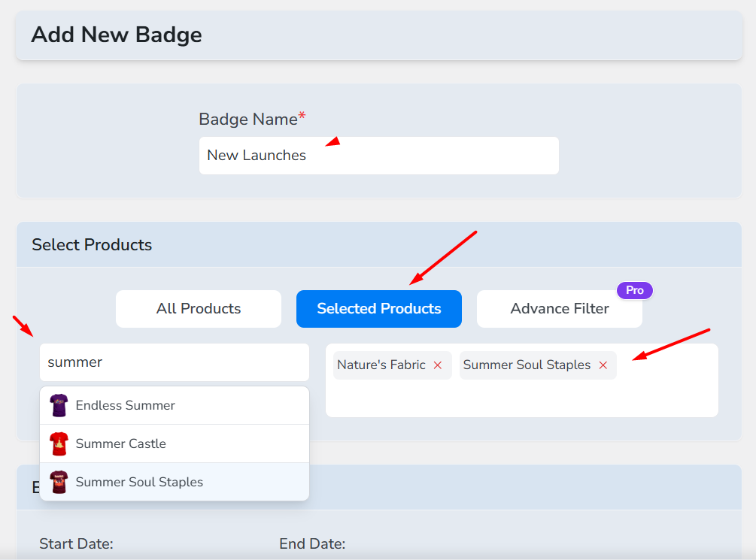Image resolution: width=756 pixels, height=560 pixels.
Task: Click the purple Endless Summer t-shirt thumbnail
Action: [x=59, y=405]
